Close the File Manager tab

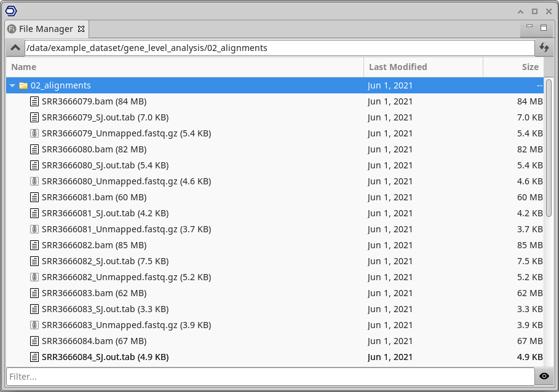coord(81,29)
